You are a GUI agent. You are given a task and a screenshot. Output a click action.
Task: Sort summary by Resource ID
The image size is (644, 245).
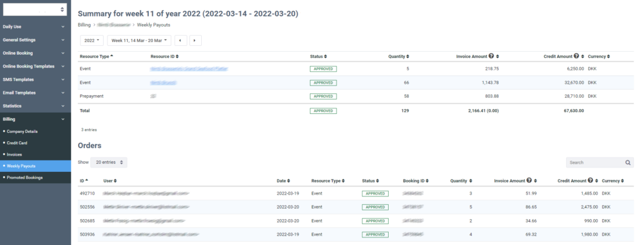pyautogui.click(x=164, y=56)
